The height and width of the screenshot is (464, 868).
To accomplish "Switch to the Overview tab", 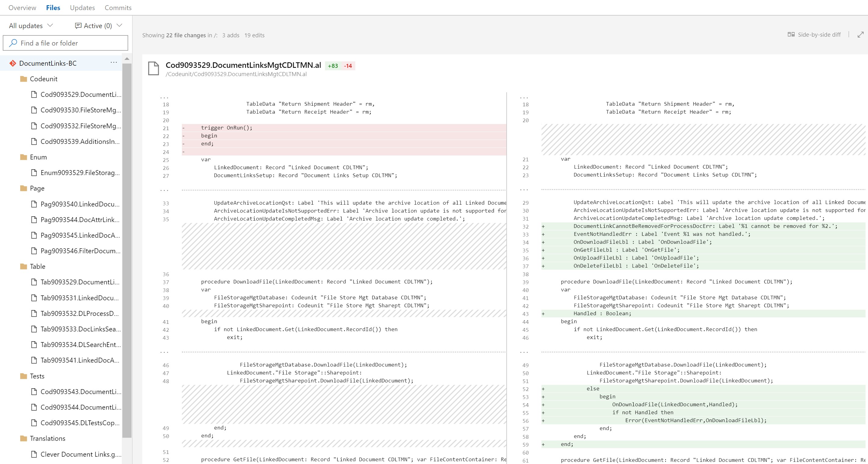I will click(22, 7).
